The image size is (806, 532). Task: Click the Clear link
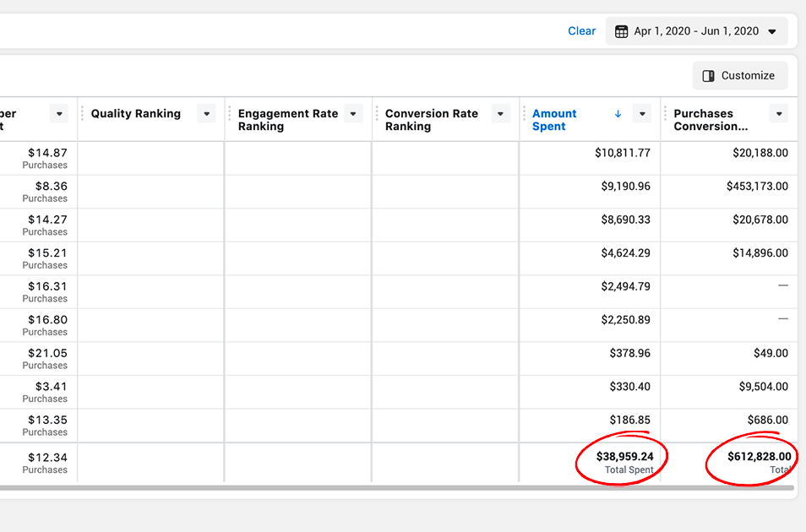pos(581,31)
